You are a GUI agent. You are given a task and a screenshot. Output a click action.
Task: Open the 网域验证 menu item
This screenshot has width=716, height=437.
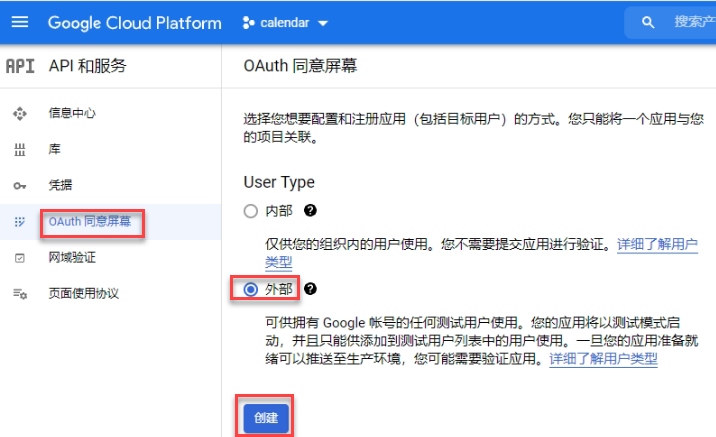click(x=72, y=258)
